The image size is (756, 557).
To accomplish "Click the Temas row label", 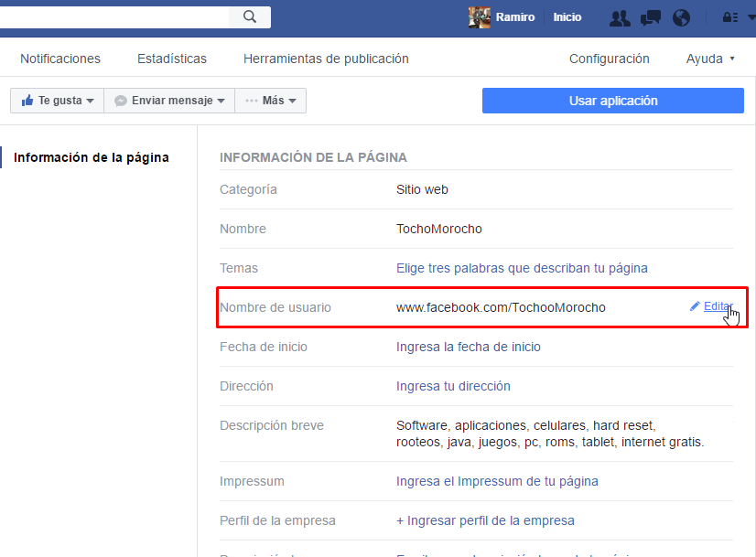I will coord(239,268).
